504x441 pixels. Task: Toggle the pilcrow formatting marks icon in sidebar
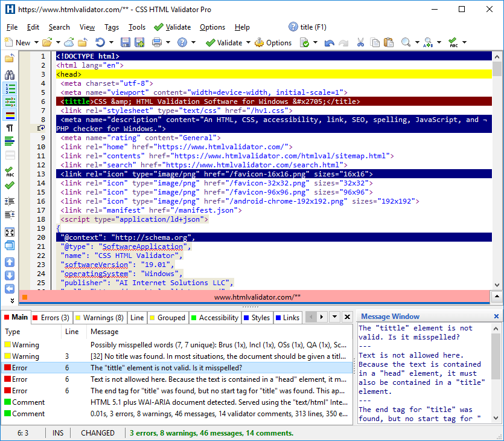pos(10,129)
